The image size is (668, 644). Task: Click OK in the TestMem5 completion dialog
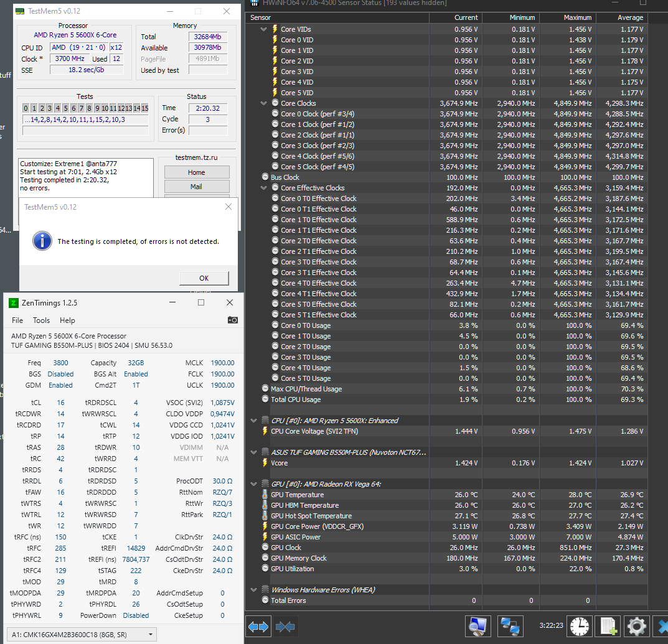pos(204,278)
